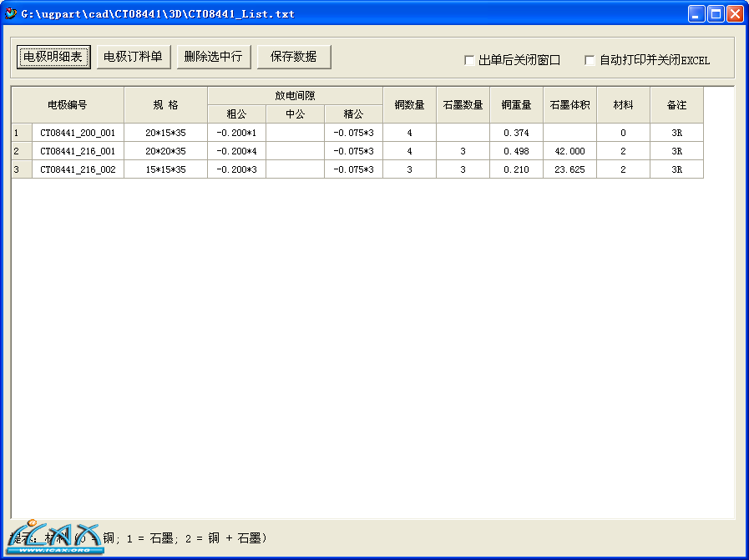
Task: Select the 15*15*35 specification cell
Action: (165, 169)
